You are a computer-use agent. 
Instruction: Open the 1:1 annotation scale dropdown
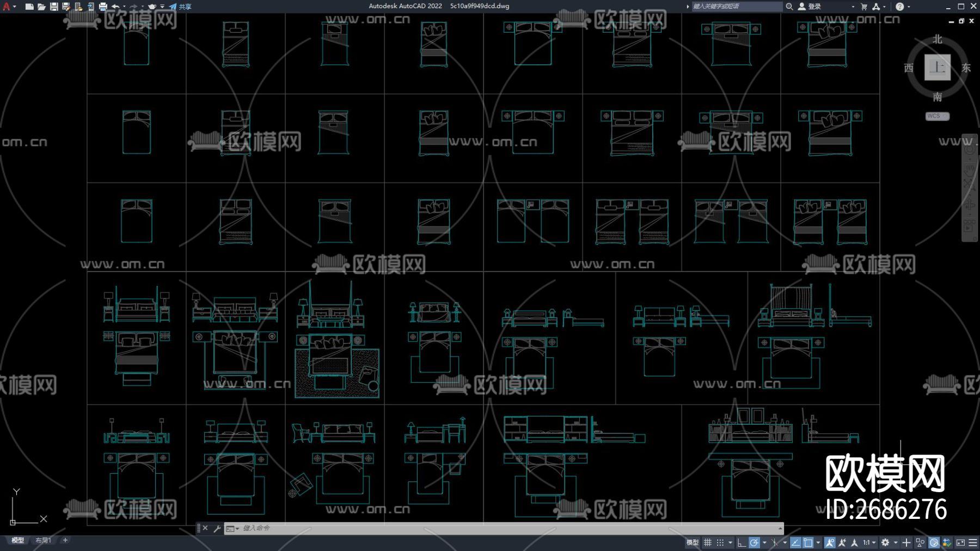pyautogui.click(x=869, y=542)
